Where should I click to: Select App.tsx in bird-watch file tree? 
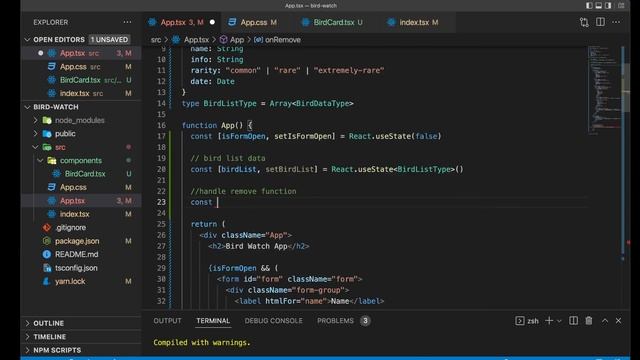click(x=81, y=201)
